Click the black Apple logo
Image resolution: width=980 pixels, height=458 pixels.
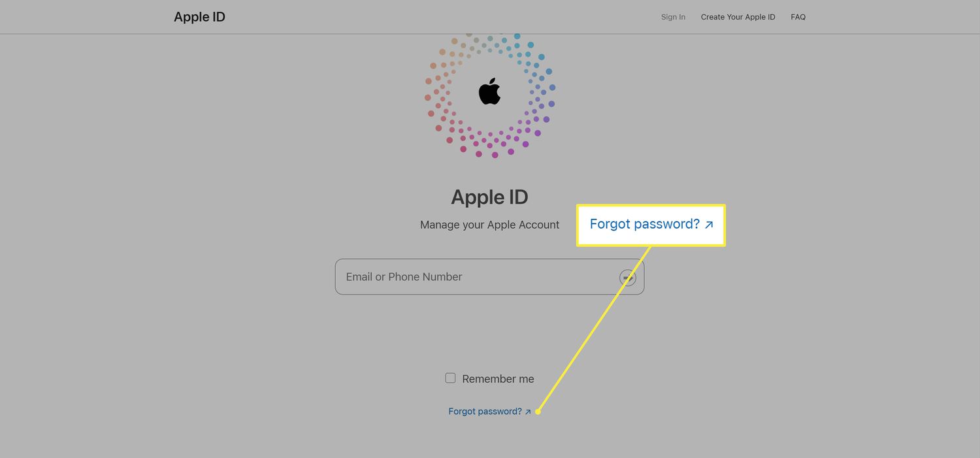point(489,91)
